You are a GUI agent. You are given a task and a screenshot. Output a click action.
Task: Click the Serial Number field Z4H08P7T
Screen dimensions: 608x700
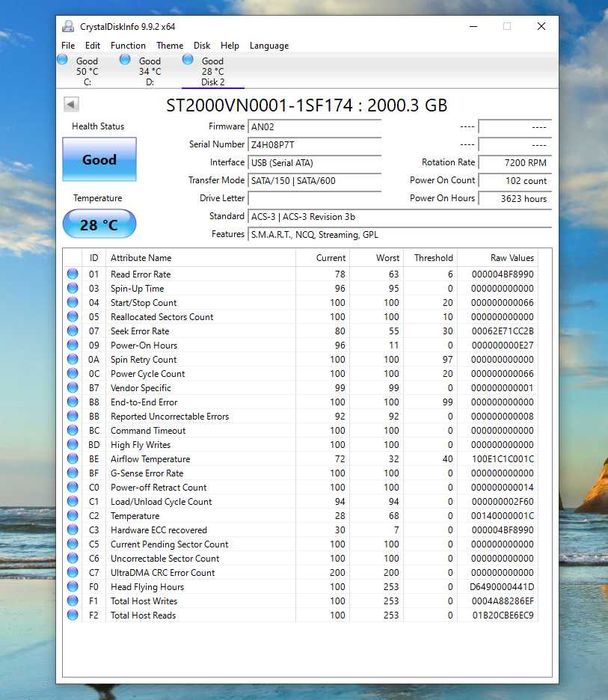pyautogui.click(x=315, y=145)
